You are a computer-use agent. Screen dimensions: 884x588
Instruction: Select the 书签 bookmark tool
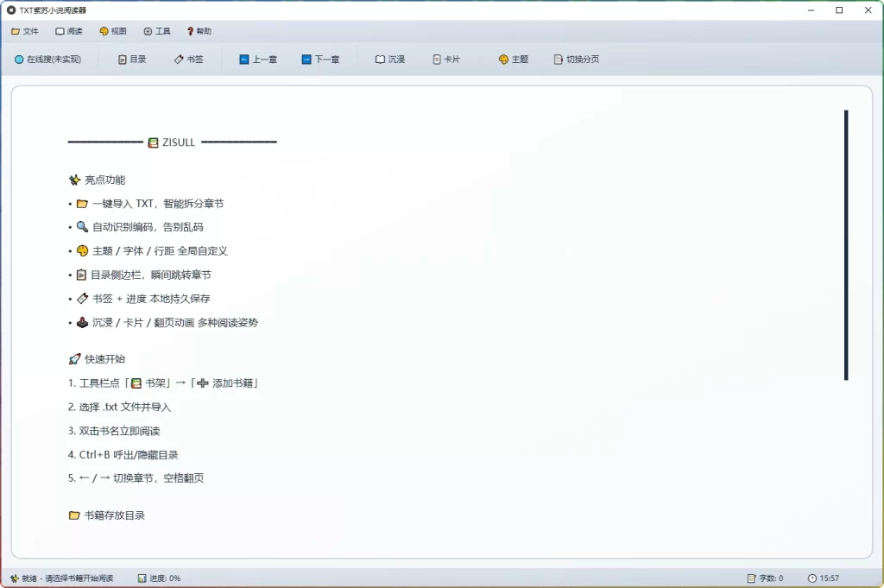click(x=189, y=59)
